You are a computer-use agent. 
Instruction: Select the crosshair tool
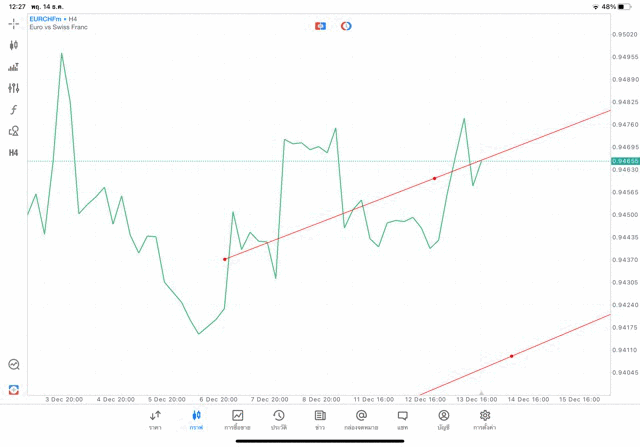point(14,23)
